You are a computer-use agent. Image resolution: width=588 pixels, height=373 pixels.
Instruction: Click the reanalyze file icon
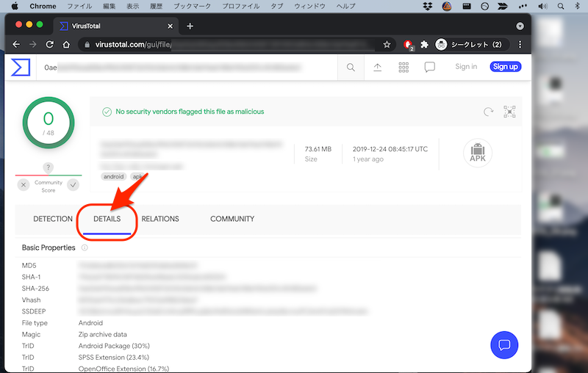(x=487, y=112)
